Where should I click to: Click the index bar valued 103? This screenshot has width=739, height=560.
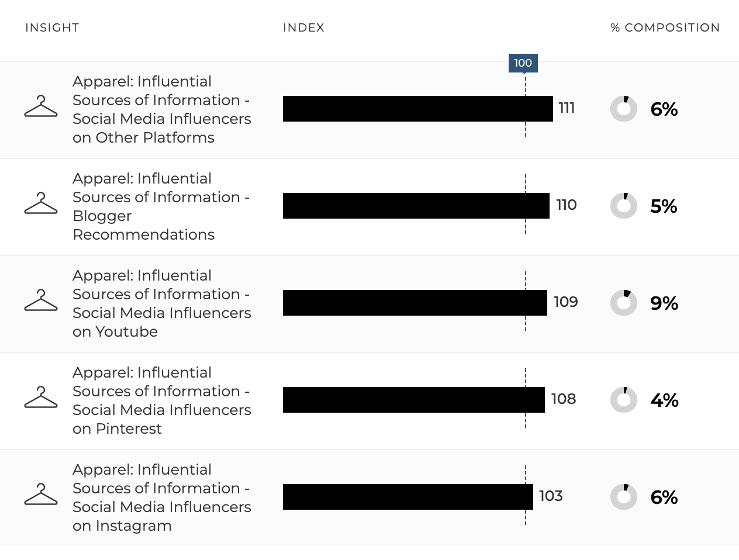[408, 497]
